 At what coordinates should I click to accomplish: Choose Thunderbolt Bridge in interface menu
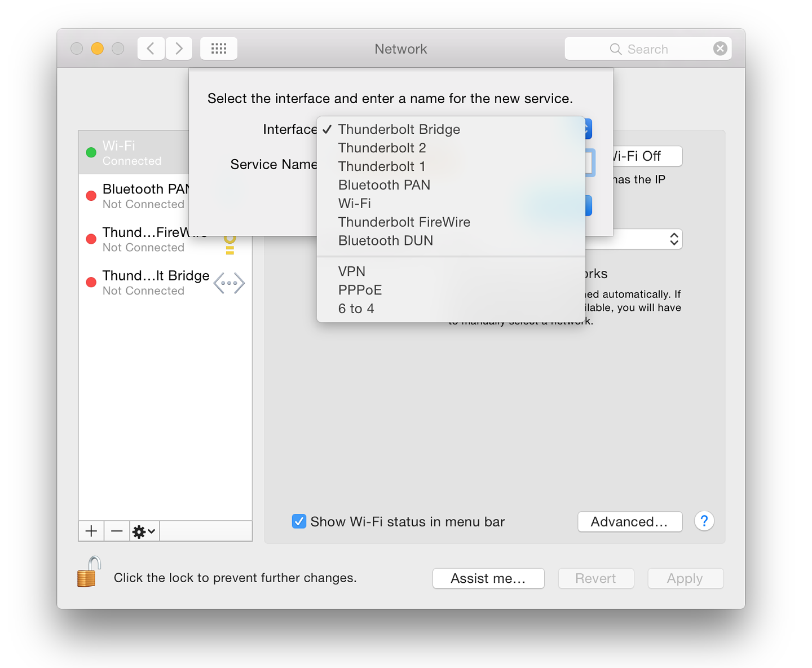click(451, 129)
